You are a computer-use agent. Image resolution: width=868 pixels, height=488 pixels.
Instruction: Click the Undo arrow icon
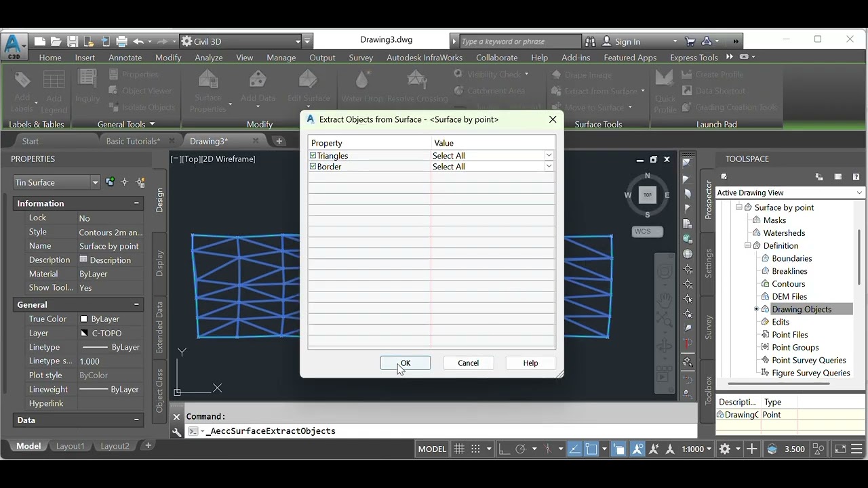[138, 41]
